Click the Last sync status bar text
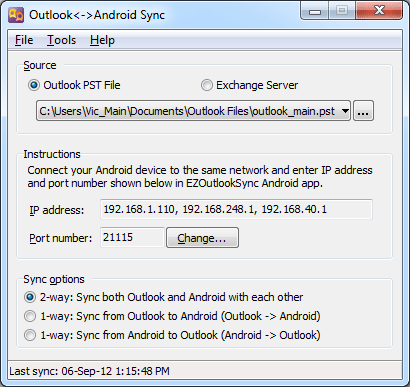This screenshot has width=410, height=387. point(89,371)
